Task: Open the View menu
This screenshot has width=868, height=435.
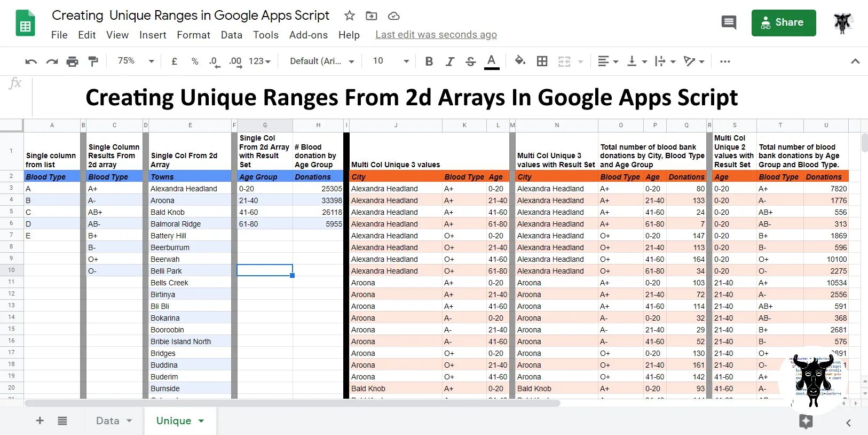Action: pos(117,35)
